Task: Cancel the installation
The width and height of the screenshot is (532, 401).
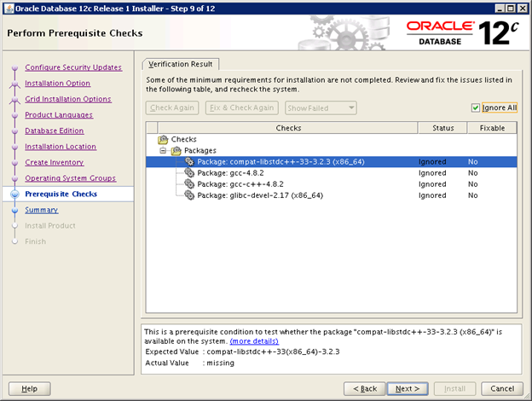Action: coord(502,389)
